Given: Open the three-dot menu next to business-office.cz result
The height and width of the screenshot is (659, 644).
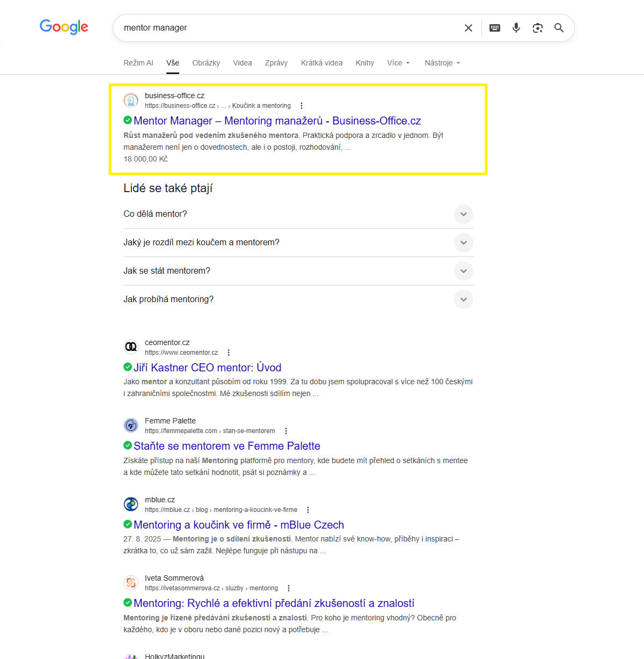Looking at the screenshot, I should coord(302,106).
